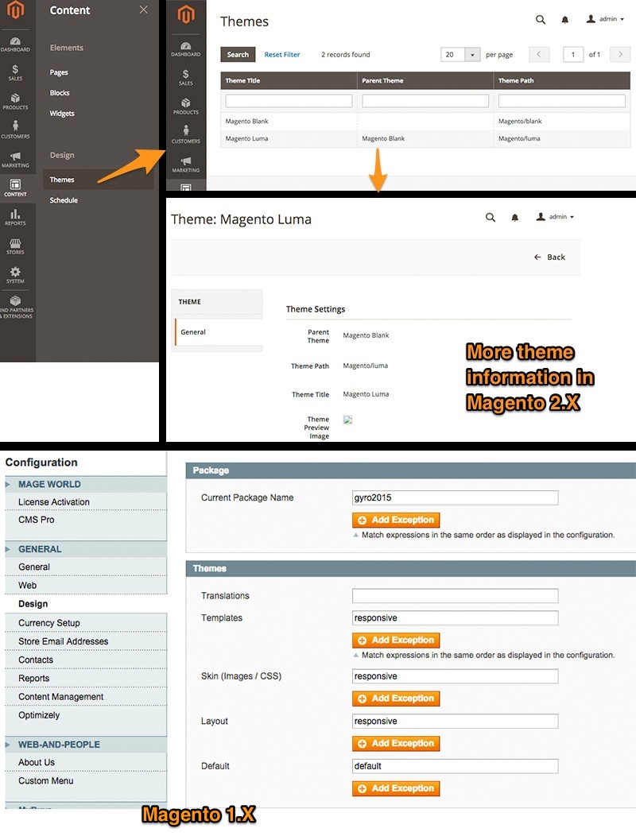Image resolution: width=636 pixels, height=840 pixels.
Task: Open Currency Setup configuration
Action: pyautogui.click(x=48, y=623)
